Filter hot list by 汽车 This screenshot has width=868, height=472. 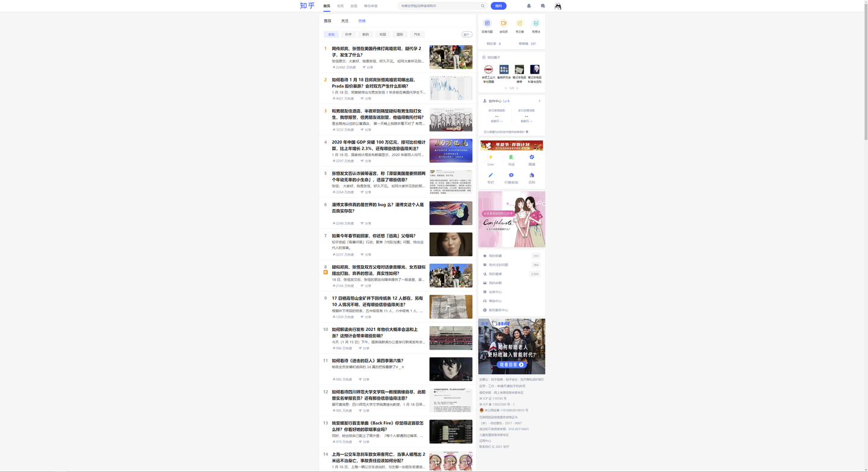pos(417,34)
